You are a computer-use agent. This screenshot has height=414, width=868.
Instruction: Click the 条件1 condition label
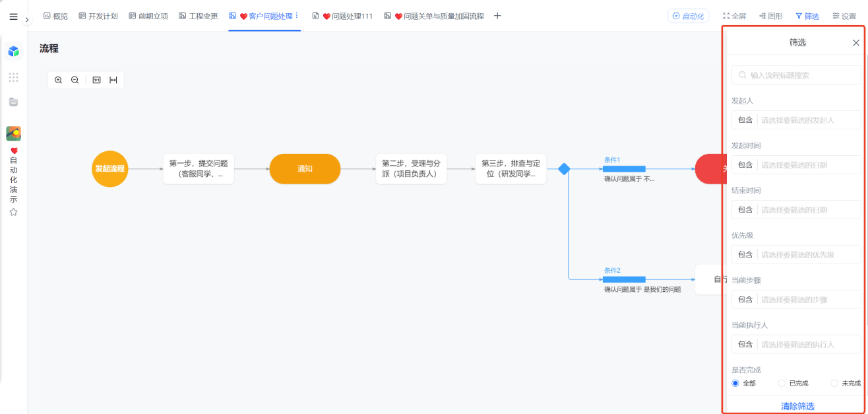click(612, 160)
